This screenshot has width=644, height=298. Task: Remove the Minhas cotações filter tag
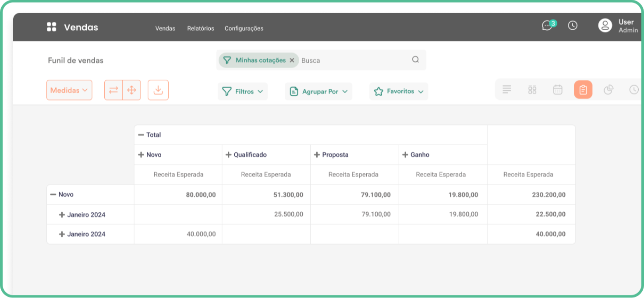[x=292, y=60]
